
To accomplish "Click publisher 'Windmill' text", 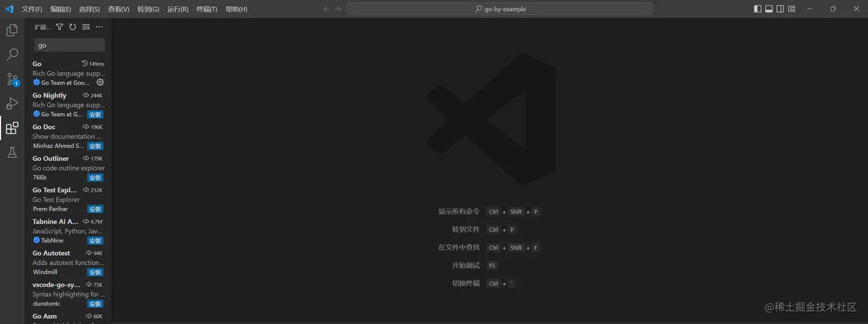I will click(45, 272).
